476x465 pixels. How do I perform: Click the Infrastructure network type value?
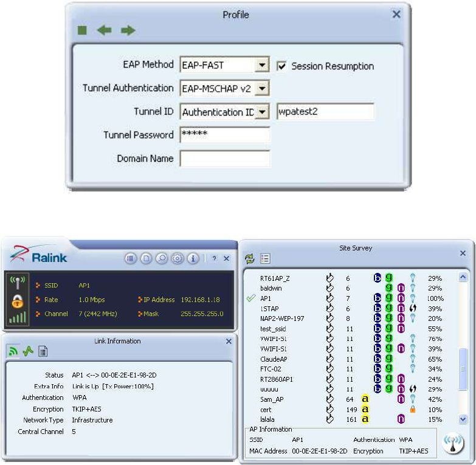(92, 420)
